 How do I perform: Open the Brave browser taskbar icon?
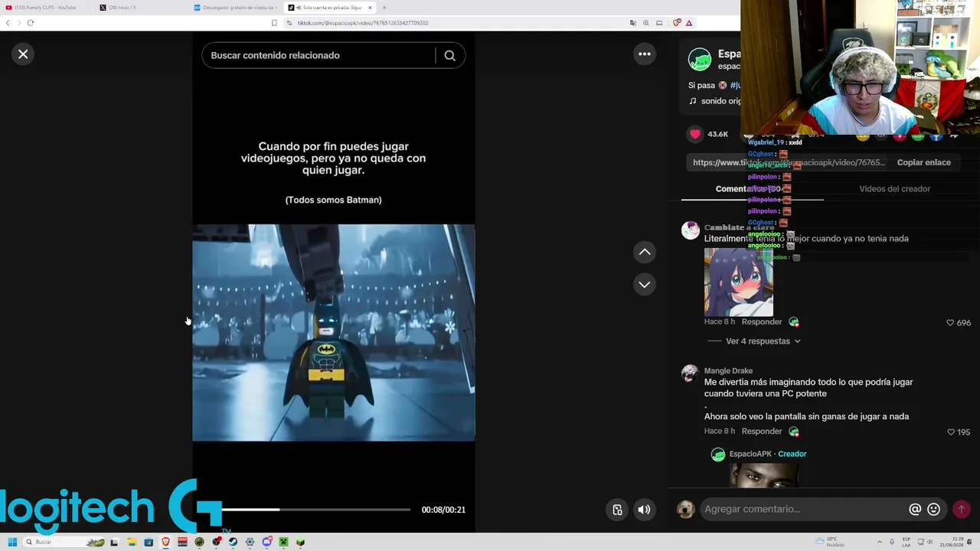pyautogui.click(x=165, y=542)
